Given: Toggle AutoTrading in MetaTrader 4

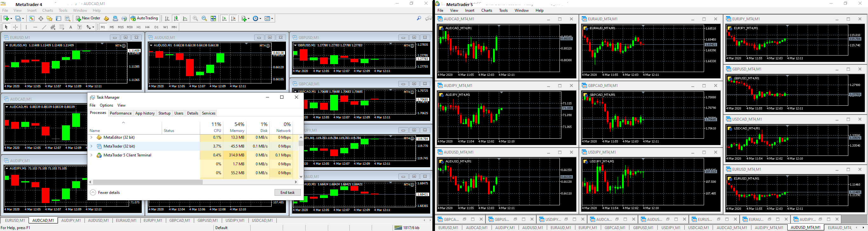Looking at the screenshot, I should (x=144, y=18).
